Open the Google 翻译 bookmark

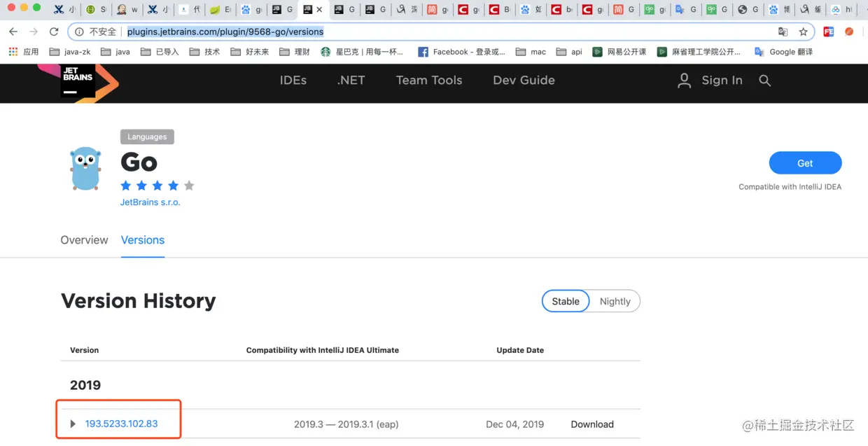tap(783, 52)
